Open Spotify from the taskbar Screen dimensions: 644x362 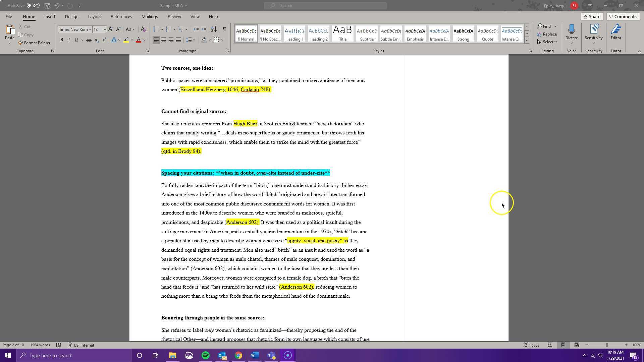[206, 355]
